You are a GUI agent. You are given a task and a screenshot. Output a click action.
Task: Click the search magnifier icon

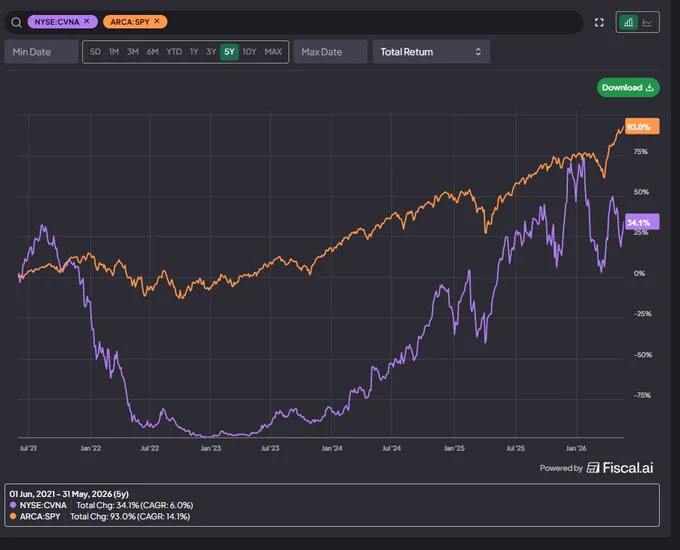(x=16, y=23)
